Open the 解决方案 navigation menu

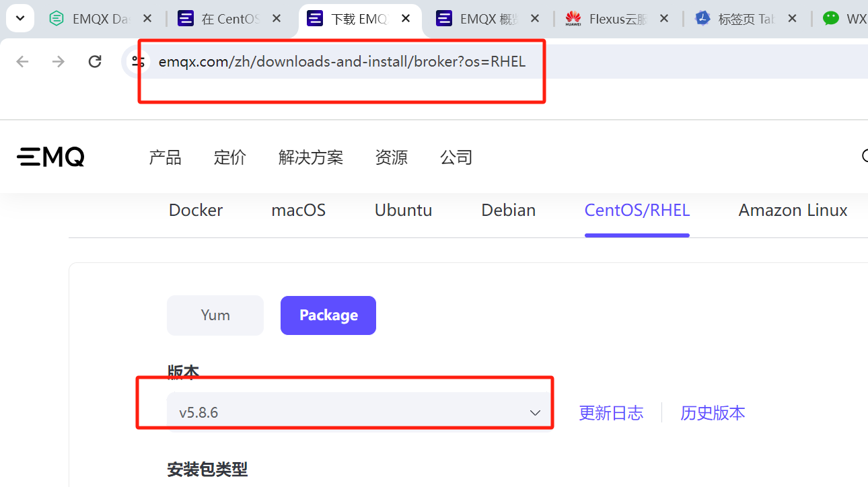[x=311, y=157]
